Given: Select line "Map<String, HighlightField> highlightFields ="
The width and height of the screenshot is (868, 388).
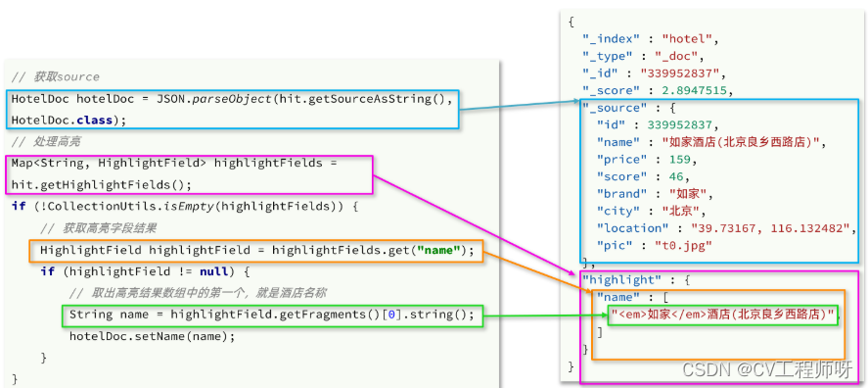Looking at the screenshot, I should (x=174, y=164).
